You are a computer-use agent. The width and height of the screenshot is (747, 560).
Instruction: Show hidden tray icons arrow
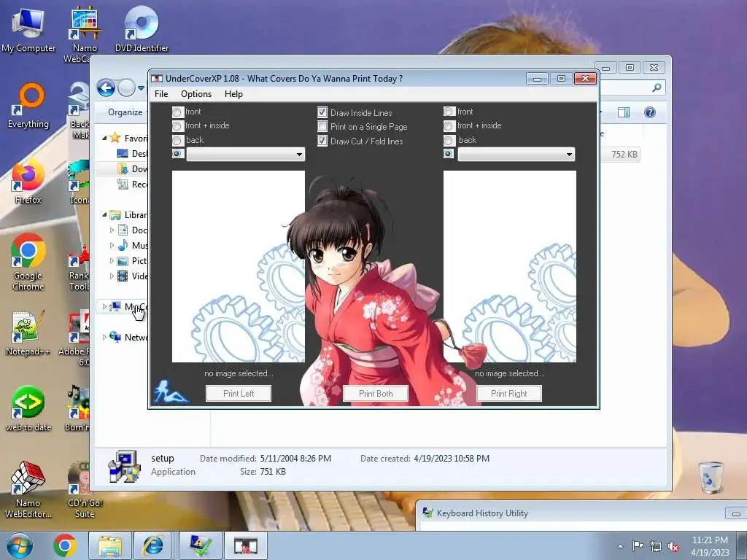click(620, 546)
